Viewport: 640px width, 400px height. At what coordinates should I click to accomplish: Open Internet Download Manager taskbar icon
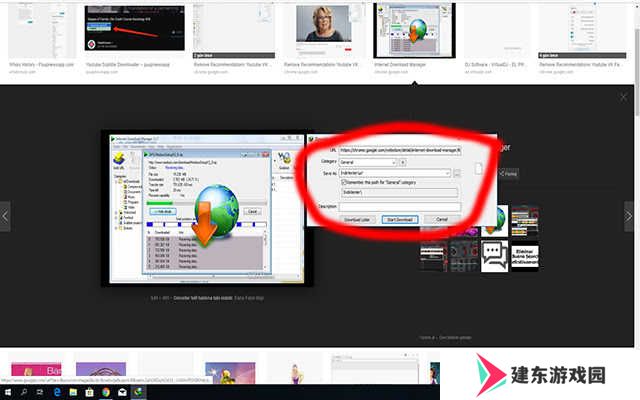click(x=138, y=392)
